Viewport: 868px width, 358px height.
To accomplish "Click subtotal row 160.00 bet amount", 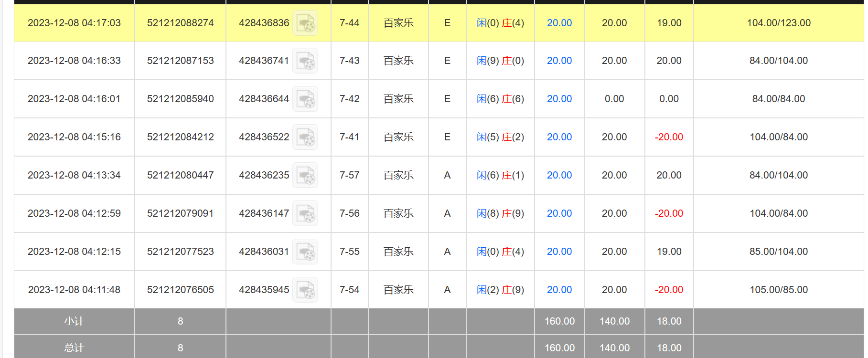I will point(559,321).
